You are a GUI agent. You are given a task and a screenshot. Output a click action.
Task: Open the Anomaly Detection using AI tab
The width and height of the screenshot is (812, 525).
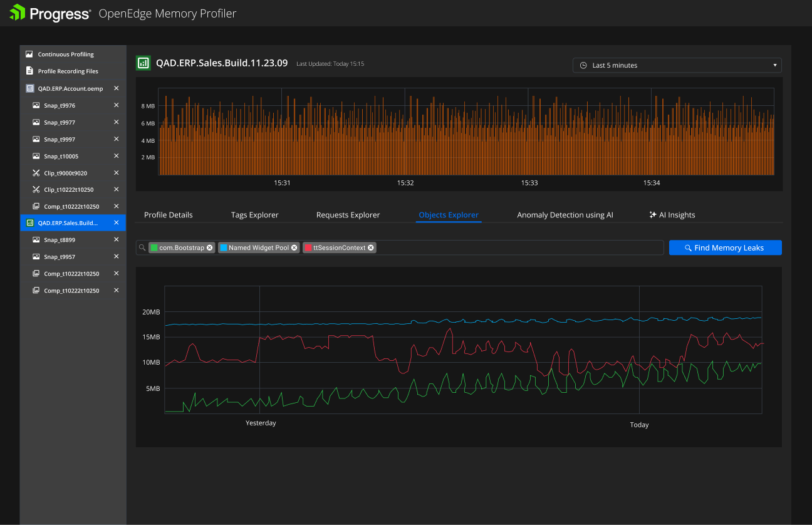(565, 215)
